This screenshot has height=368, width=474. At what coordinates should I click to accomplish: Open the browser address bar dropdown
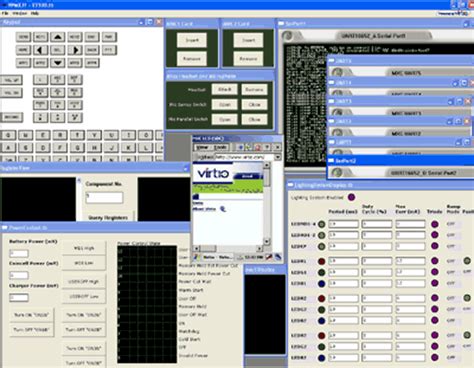277,157
